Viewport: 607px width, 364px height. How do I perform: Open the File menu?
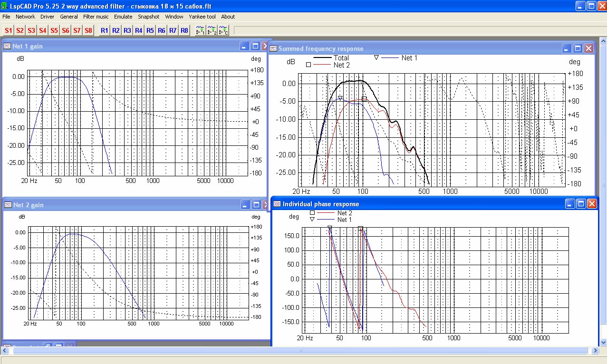[x=6, y=17]
